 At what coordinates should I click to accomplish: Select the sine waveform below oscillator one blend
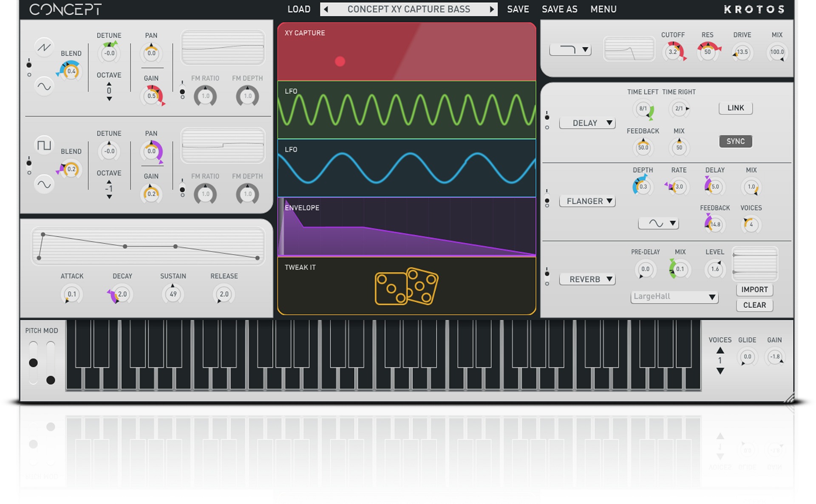tap(44, 87)
